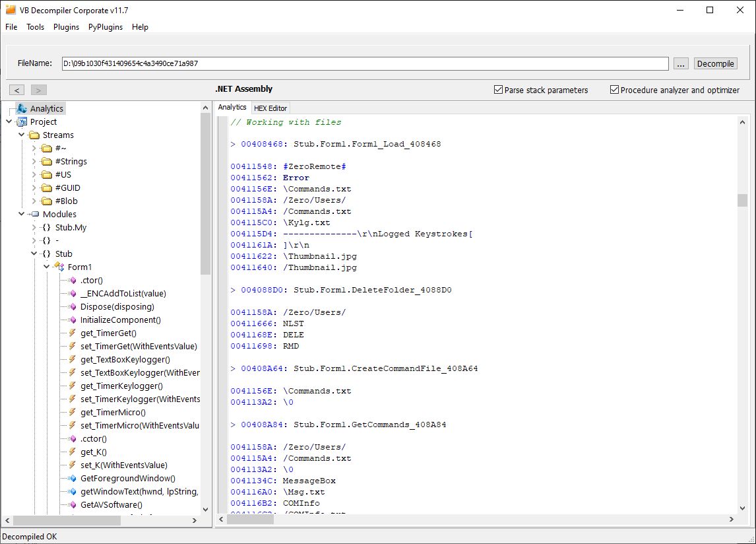
Task: Click the set_TimerGet property icon
Action: (73, 346)
